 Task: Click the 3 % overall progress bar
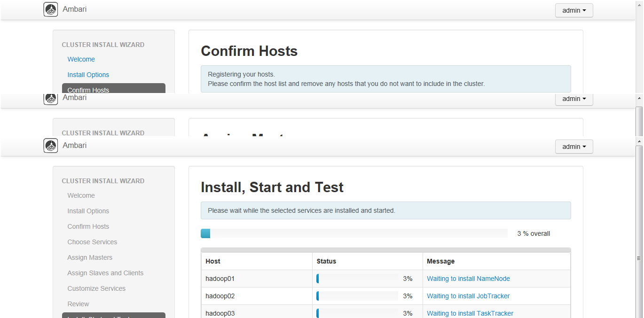tap(353, 233)
